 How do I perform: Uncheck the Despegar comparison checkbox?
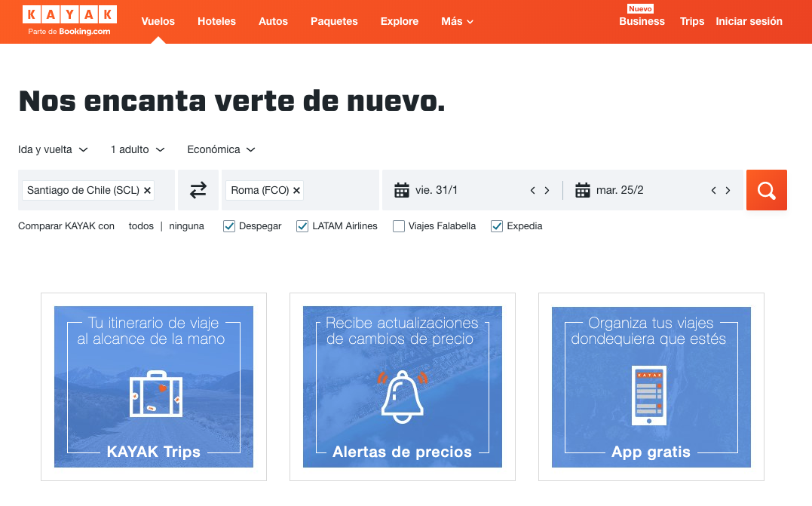pos(228,225)
